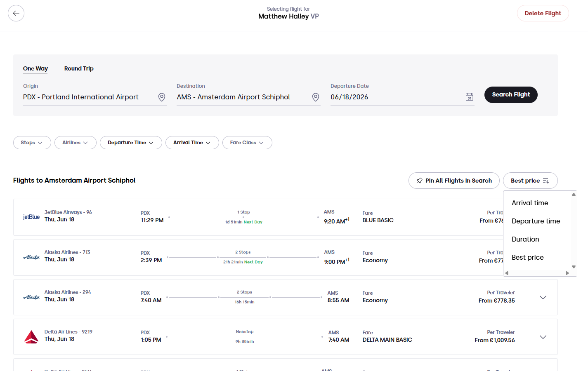Click the Search Flight button
This screenshot has height=371, width=588.
click(511, 95)
